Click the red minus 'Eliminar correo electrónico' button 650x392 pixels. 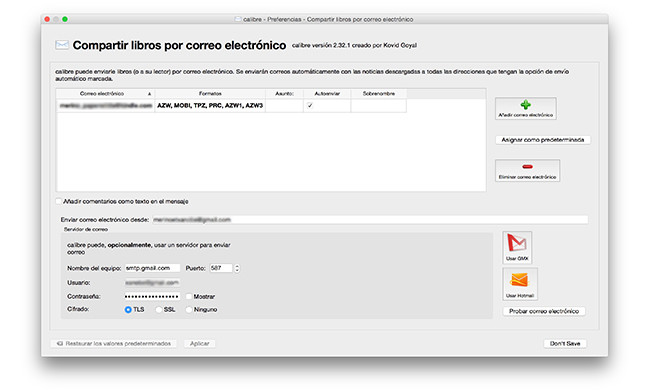coord(527,170)
